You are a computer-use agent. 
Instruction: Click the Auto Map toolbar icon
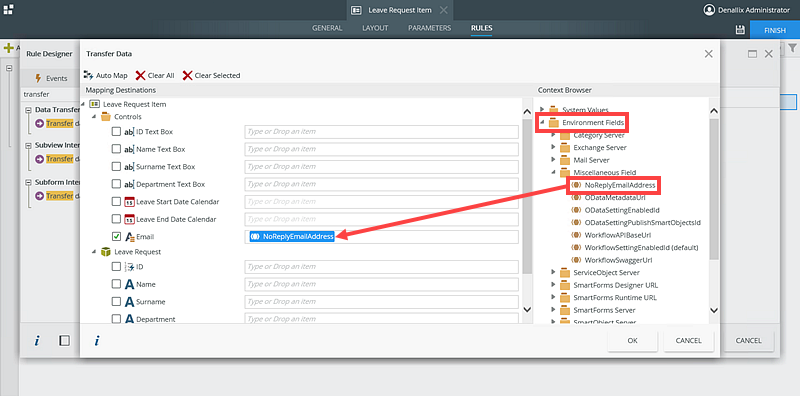pos(88,75)
